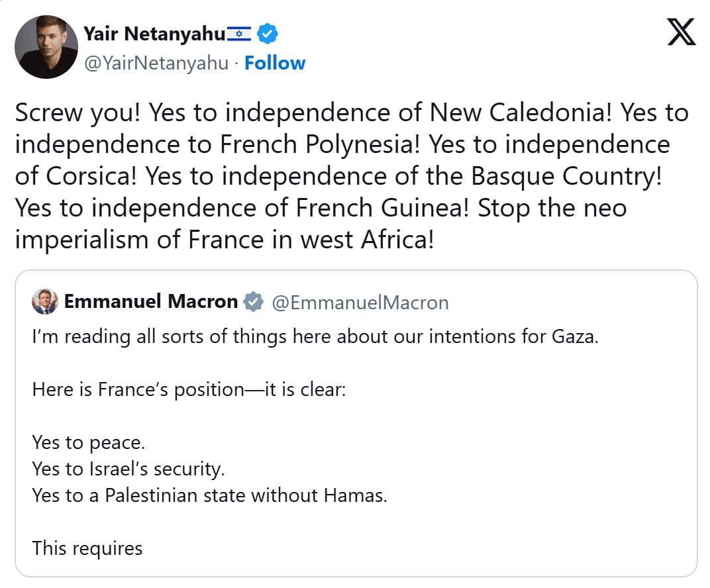The image size is (710, 588).
Task: Expand the truncated 'This requires' text
Action: point(87,548)
